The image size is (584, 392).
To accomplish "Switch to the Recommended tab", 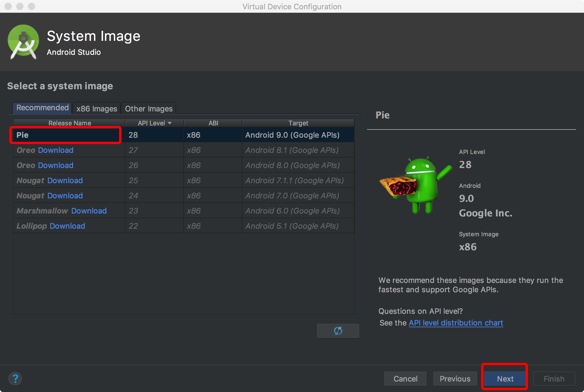I will (42, 108).
